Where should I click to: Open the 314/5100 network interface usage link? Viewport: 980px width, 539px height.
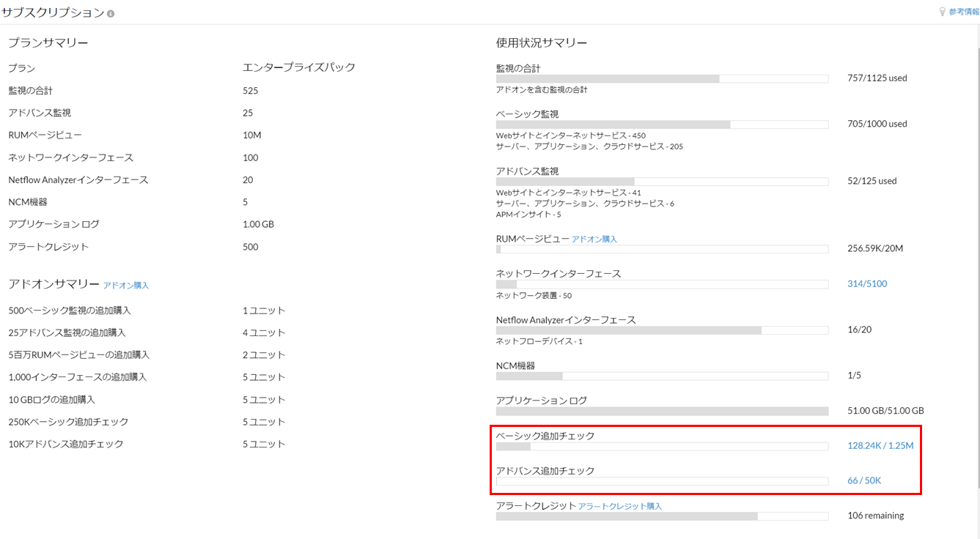pyautogui.click(x=866, y=283)
